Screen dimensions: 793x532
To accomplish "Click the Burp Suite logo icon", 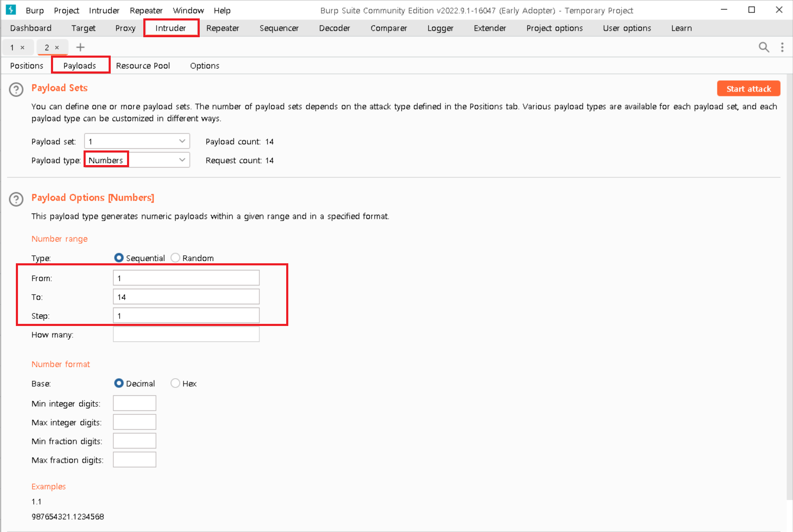I will pyautogui.click(x=11, y=10).
